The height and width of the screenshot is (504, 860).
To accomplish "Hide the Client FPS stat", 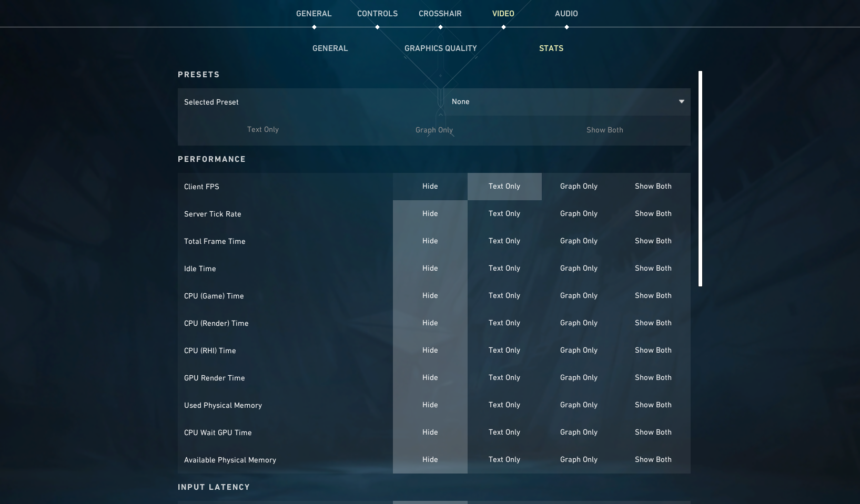I will pyautogui.click(x=430, y=187).
